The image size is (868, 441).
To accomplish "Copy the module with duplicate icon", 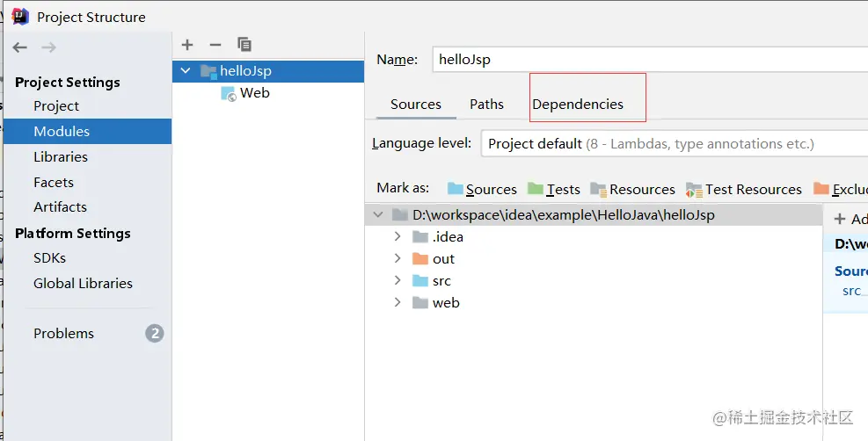I will click(244, 45).
